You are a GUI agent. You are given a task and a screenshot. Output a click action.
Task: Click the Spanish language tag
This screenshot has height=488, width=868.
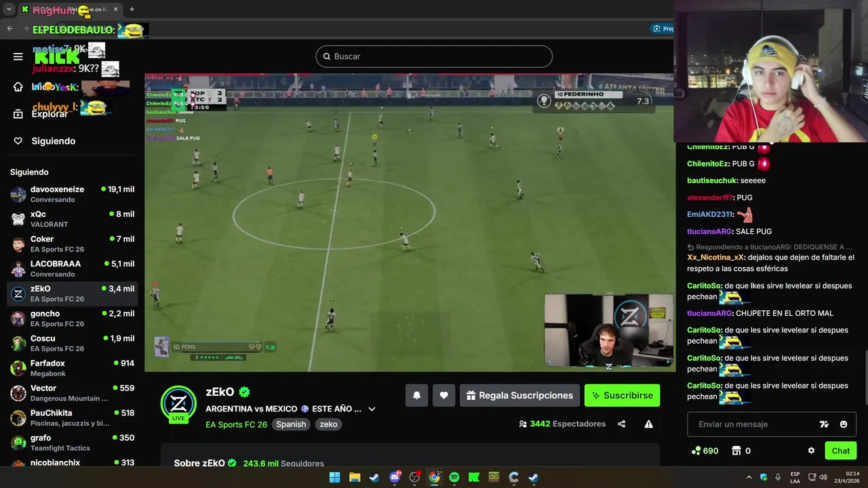291,424
